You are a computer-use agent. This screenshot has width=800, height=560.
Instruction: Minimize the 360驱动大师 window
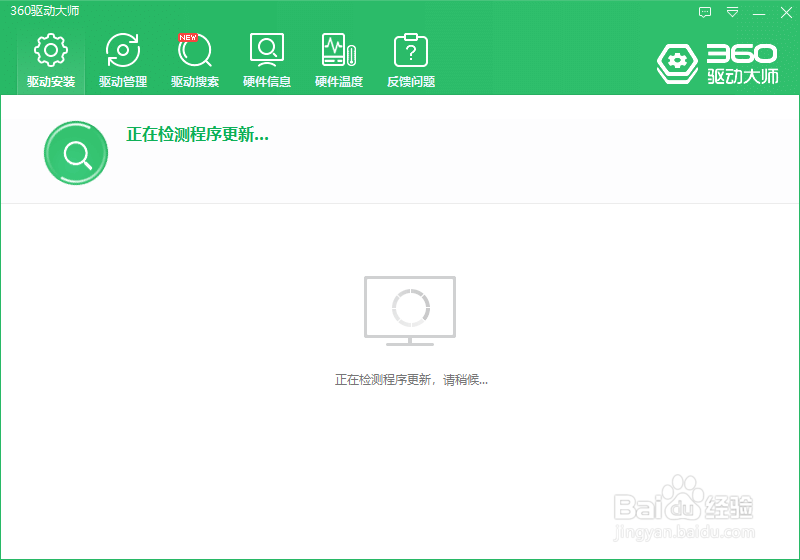coord(759,12)
